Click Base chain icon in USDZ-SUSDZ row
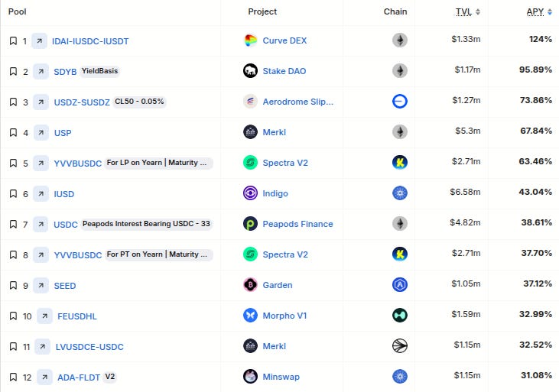The image size is (559, 392). 400,101
